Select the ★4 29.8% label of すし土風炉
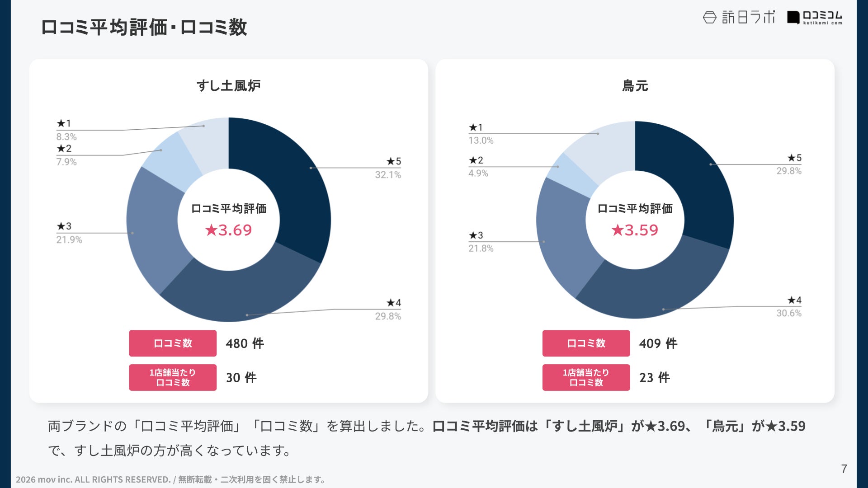868x488 pixels. coord(388,310)
